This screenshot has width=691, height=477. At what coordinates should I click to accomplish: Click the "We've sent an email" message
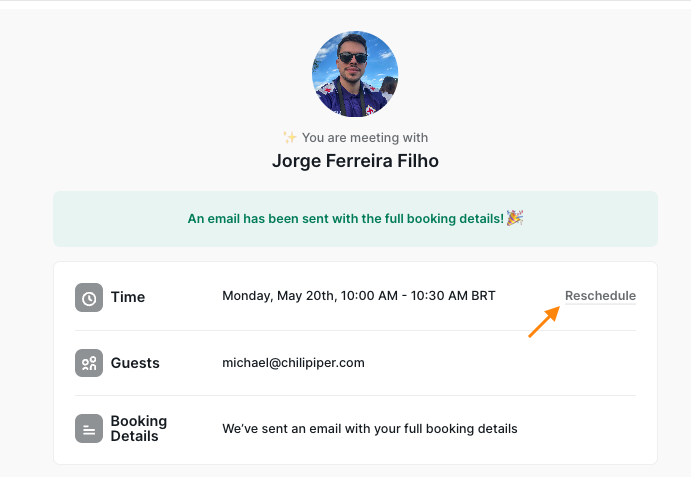coord(370,429)
